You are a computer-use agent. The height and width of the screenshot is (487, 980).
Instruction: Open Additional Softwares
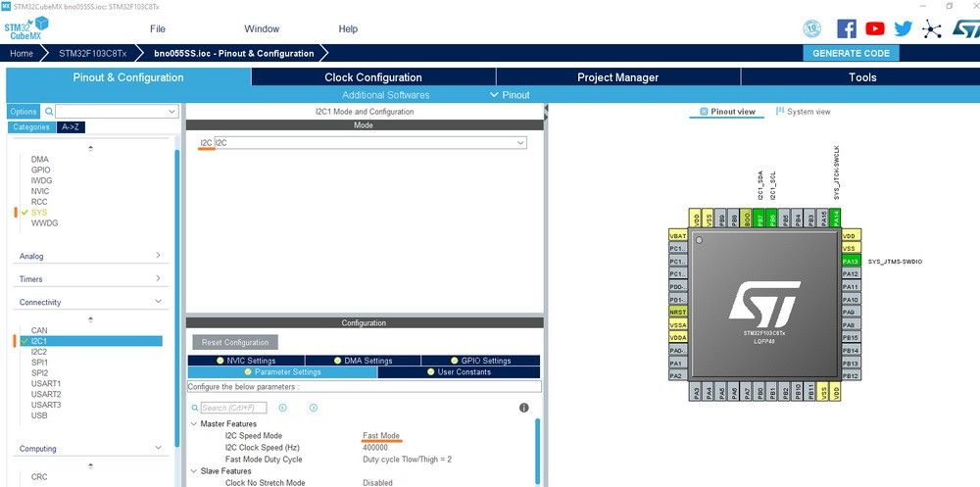(385, 95)
